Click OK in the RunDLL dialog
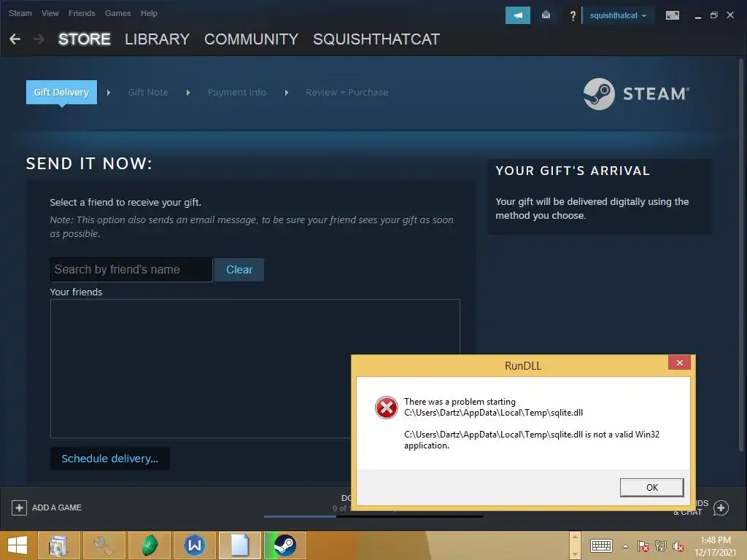Viewport: 747px width, 560px height. point(651,488)
